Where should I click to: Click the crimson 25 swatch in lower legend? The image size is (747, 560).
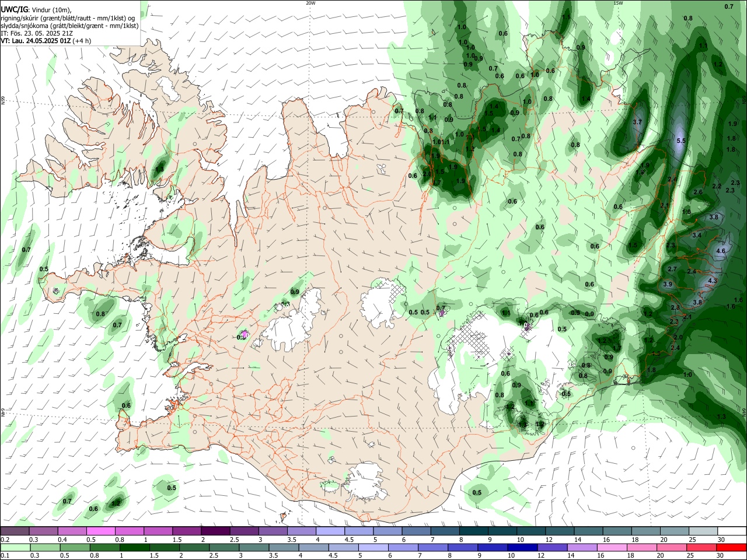coord(701,547)
